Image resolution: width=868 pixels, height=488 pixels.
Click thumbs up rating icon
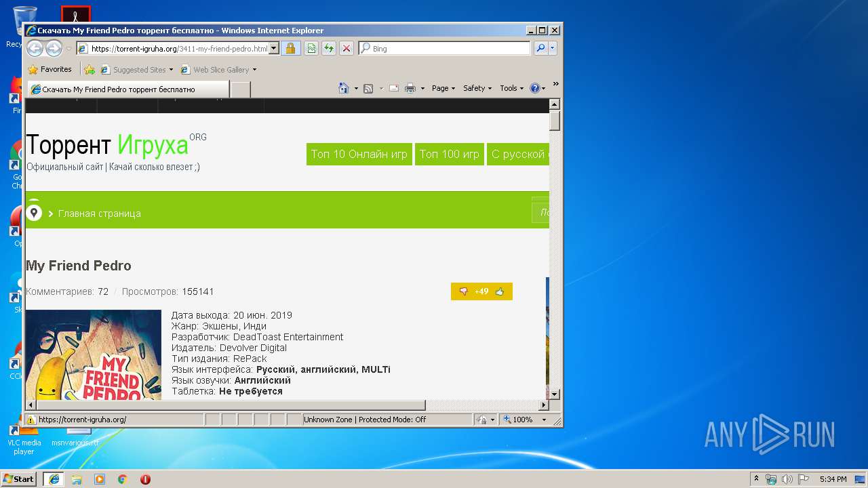point(500,291)
